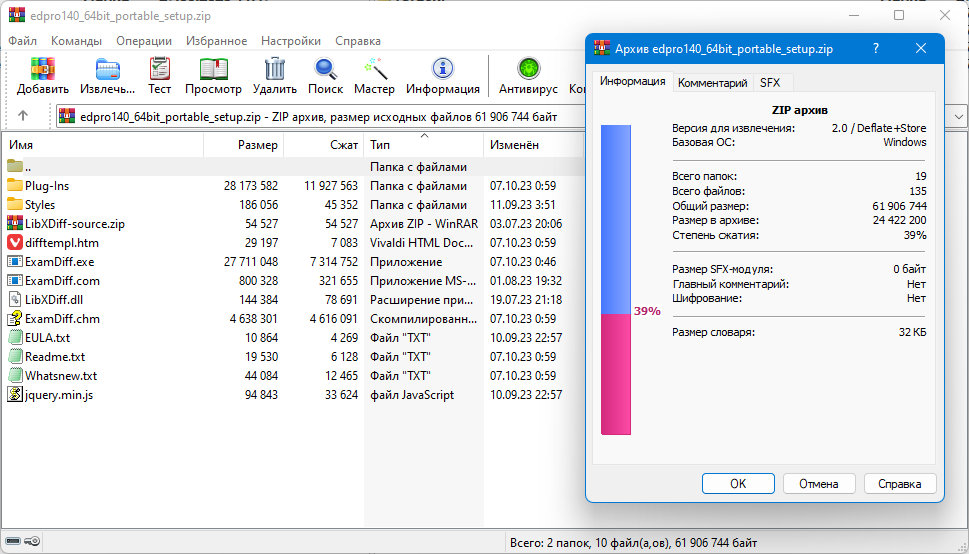Close the archive information dialog
969x554 pixels.
point(921,48)
